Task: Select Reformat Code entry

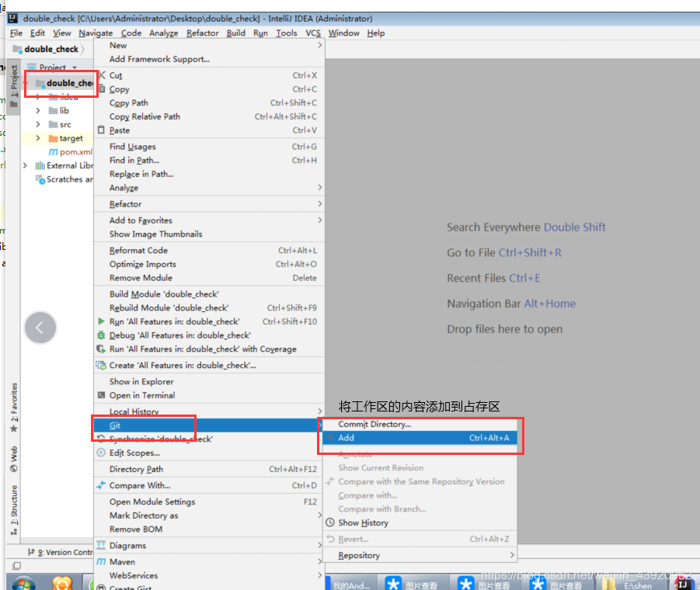Action: tap(209, 250)
